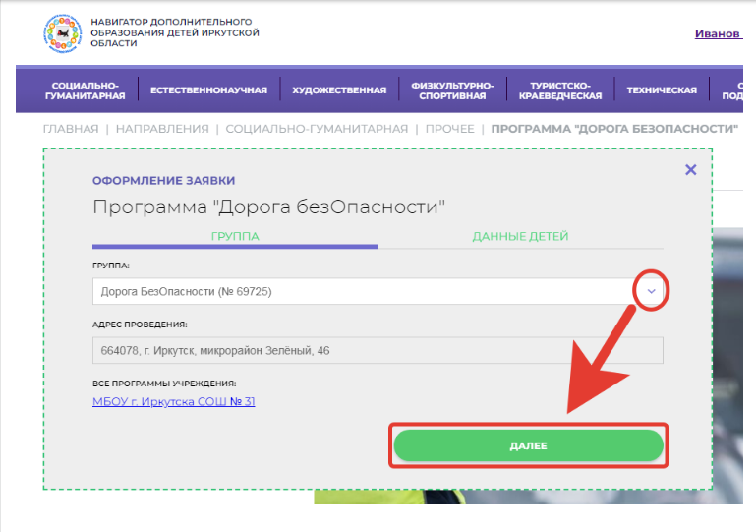756x532 pixels.
Task: Open the «МБОУ г. Иркутска СОШ № 31» link
Action: coord(173,401)
